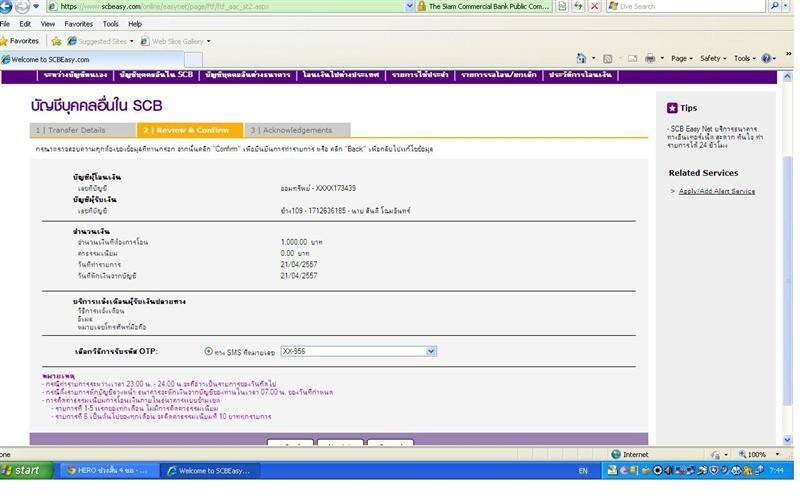Click the Windows Start button

[x=22, y=470]
